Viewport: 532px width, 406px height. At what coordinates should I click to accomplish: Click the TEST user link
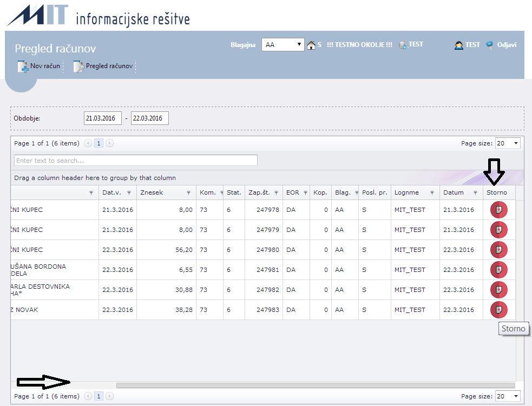pos(472,45)
